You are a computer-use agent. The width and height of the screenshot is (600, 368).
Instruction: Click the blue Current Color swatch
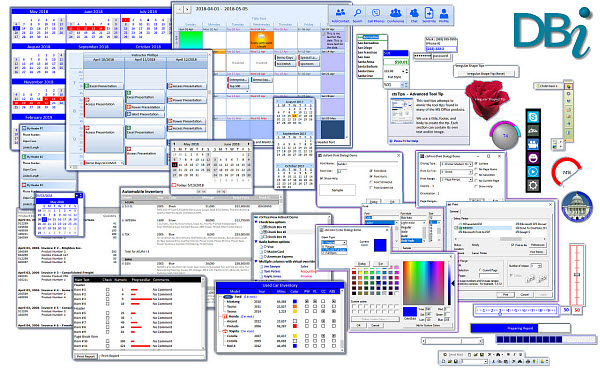(380, 245)
